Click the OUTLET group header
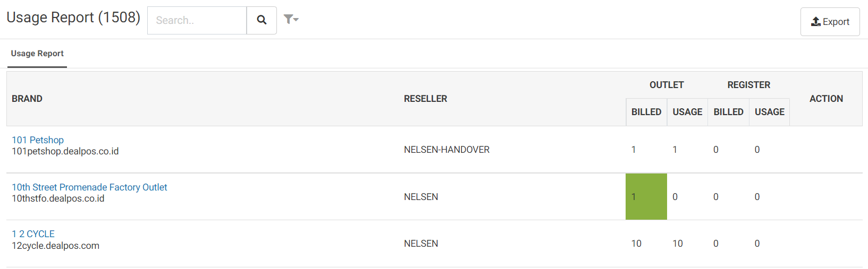Image resolution: width=868 pixels, height=269 pixels. click(667, 85)
